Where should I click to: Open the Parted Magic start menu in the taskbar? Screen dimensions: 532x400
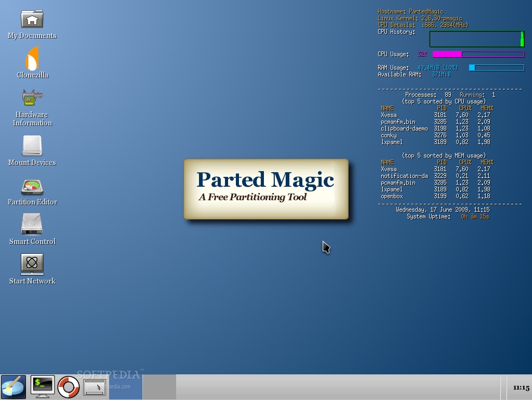[13, 387]
